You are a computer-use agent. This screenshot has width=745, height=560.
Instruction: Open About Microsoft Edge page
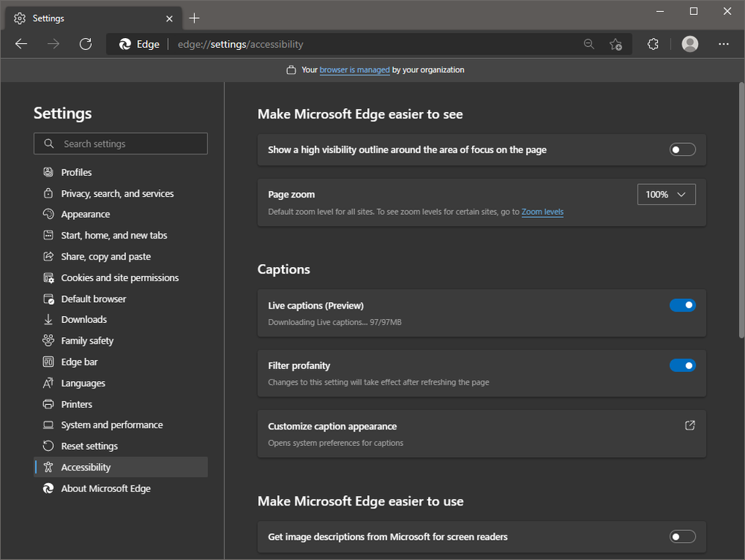(121, 488)
